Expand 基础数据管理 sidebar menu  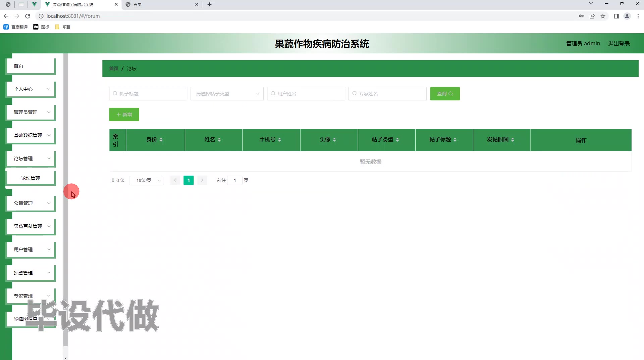[x=31, y=135]
